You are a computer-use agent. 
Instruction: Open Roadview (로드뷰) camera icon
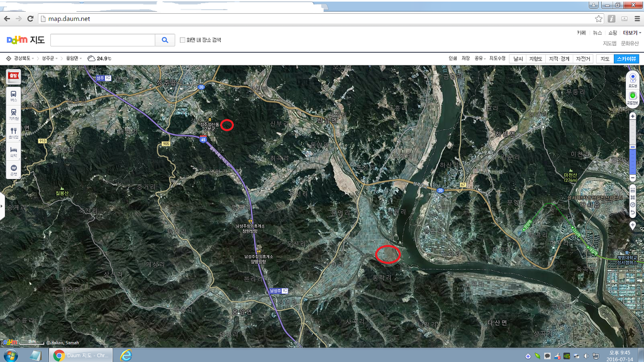[632, 78]
